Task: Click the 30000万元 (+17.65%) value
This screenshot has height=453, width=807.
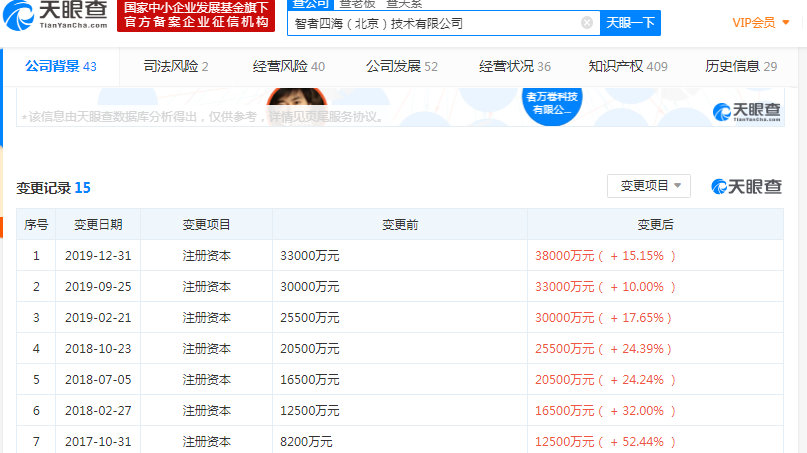Action: pyautogui.click(x=604, y=318)
